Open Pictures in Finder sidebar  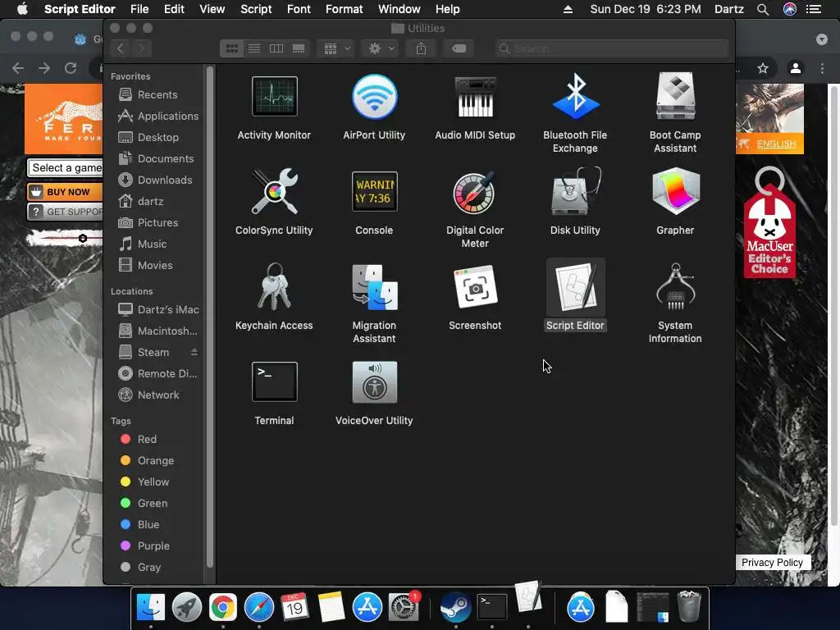[x=157, y=223]
